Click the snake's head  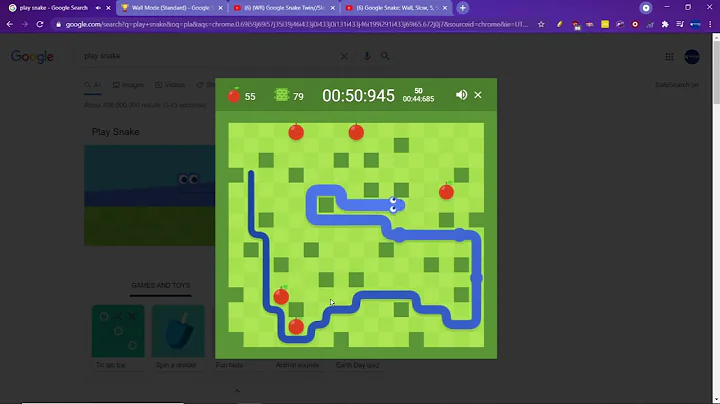tap(396, 205)
